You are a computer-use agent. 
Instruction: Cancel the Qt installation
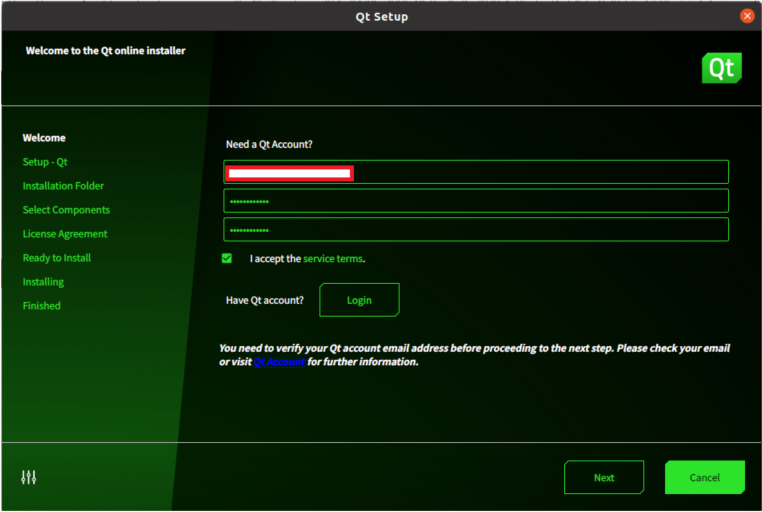pyautogui.click(x=705, y=478)
